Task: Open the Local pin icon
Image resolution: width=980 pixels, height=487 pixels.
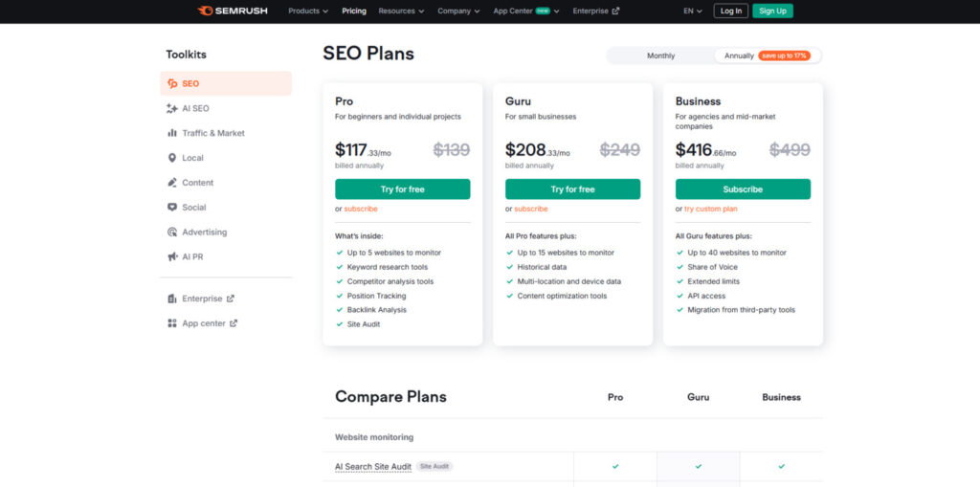Action: coord(172,158)
